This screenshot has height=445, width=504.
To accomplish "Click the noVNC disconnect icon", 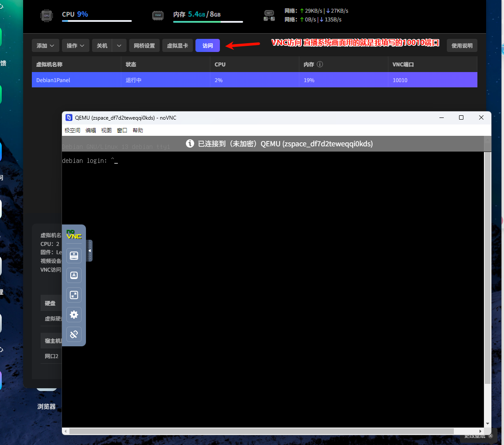I will click(x=74, y=334).
